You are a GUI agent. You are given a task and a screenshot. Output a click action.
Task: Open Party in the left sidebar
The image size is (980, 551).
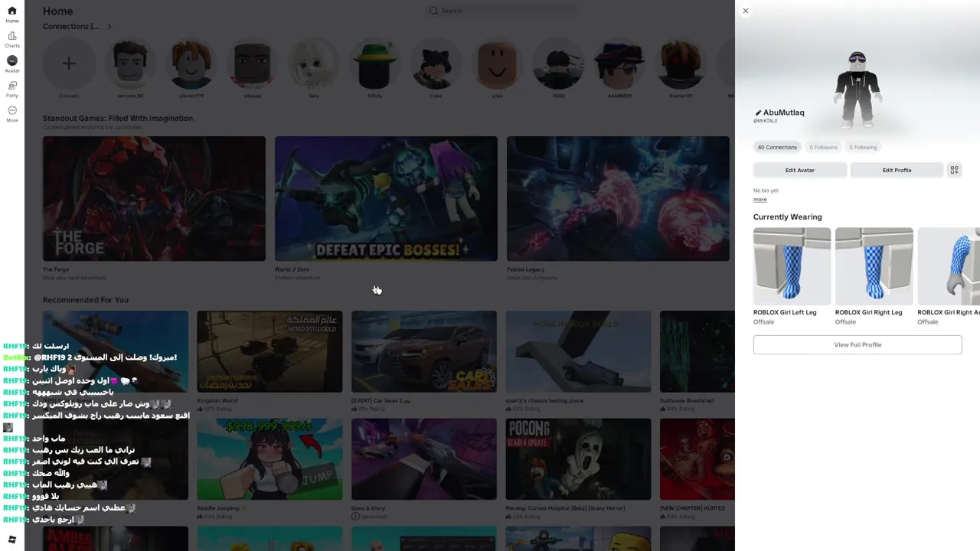pyautogui.click(x=12, y=90)
